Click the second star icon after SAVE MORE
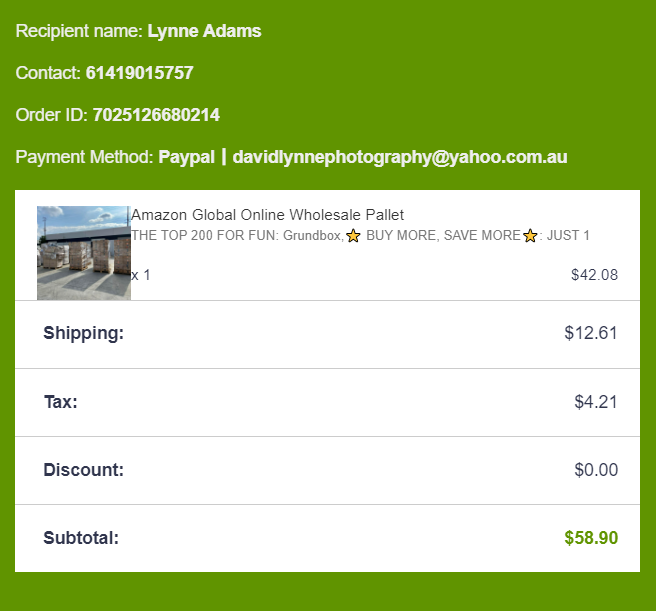This screenshot has height=611, width=656. coord(530,236)
